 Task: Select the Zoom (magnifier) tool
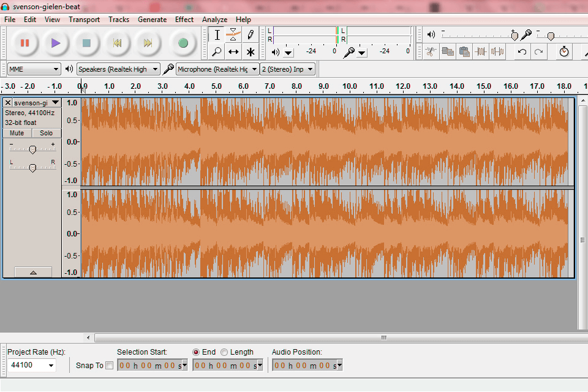217,52
